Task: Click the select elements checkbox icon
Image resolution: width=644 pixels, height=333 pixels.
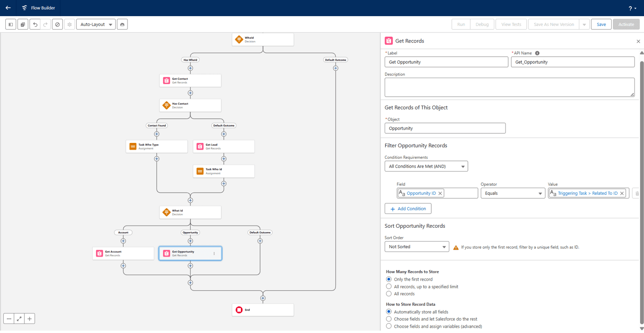Action: tap(23, 24)
